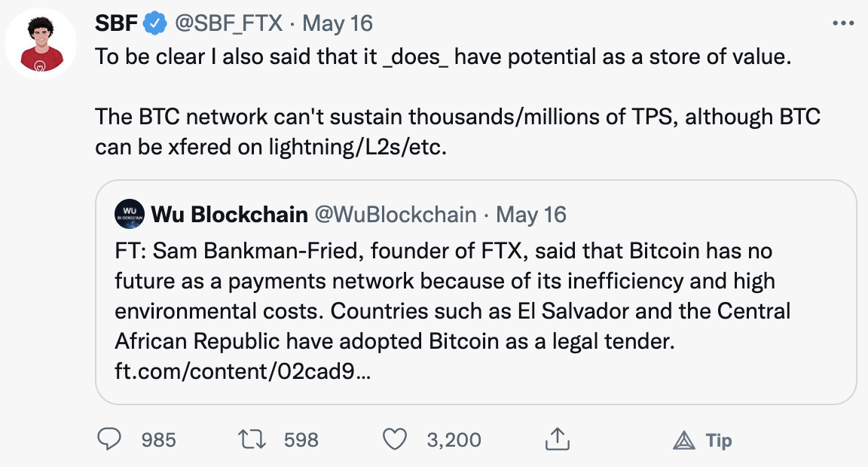Click the Wu Blockchain display name
Screen dimensions: 868x467
(229, 215)
